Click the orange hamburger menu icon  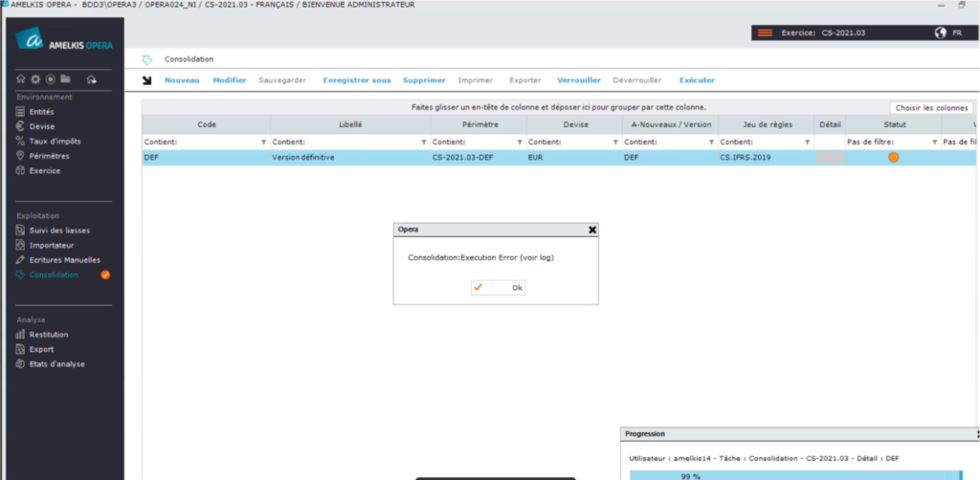pyautogui.click(x=765, y=33)
